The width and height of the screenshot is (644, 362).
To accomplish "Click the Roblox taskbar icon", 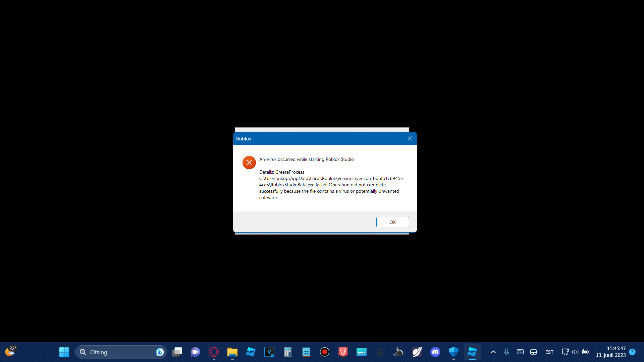I will point(250,352).
